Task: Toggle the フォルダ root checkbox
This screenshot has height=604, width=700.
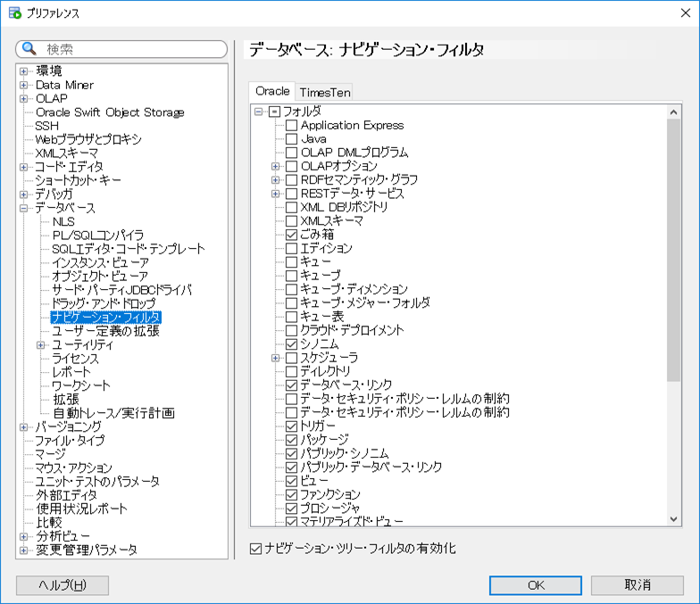Action: click(x=275, y=112)
